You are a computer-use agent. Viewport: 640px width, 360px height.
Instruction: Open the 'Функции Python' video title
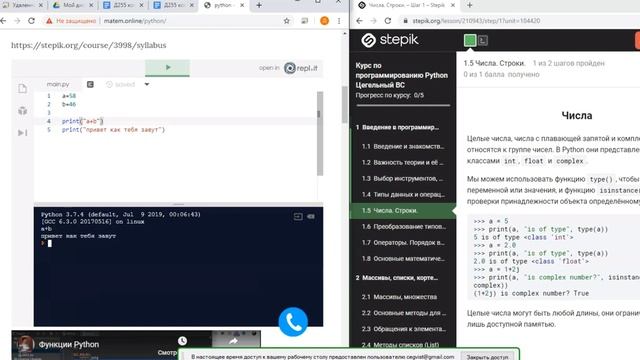point(69,344)
